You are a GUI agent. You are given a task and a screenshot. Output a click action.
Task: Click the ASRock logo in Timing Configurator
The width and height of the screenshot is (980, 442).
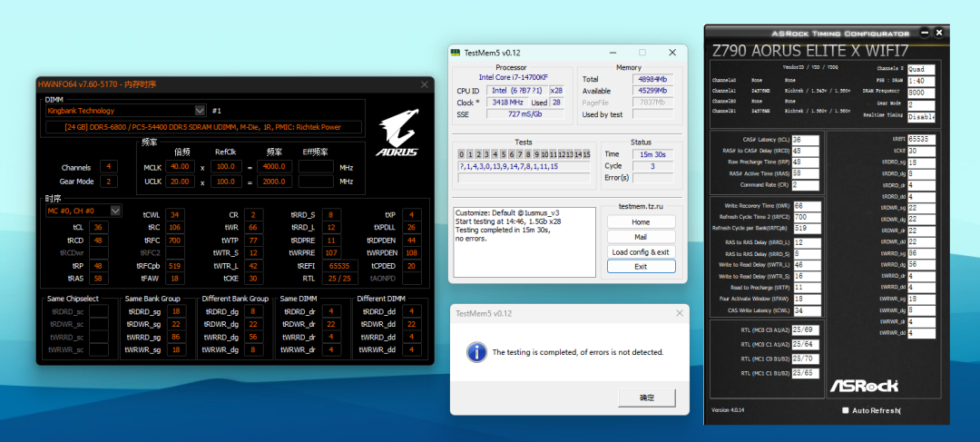pos(864,386)
